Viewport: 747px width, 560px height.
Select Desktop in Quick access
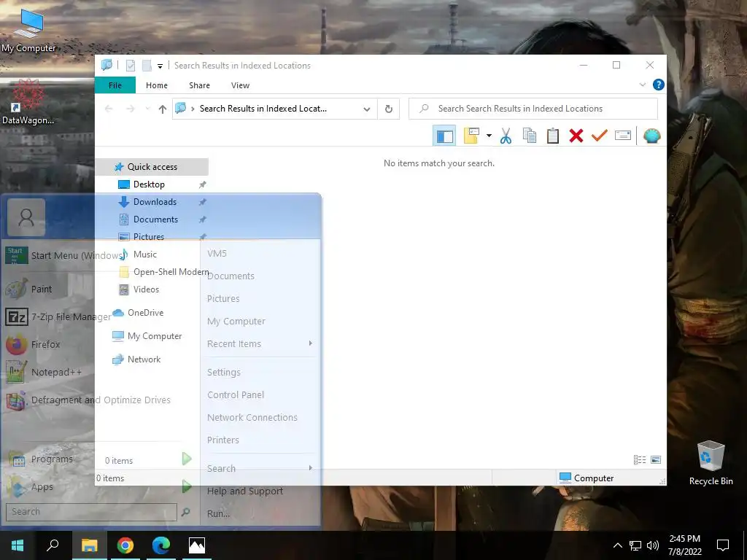(x=149, y=184)
